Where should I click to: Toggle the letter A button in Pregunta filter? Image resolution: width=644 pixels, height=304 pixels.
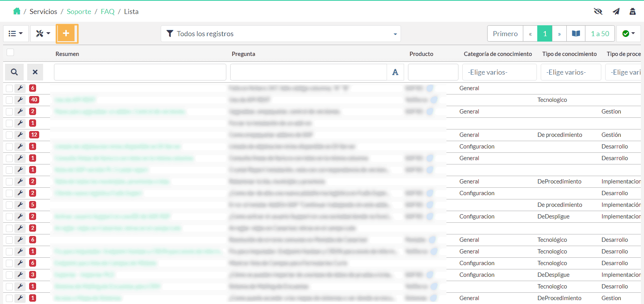coord(395,72)
